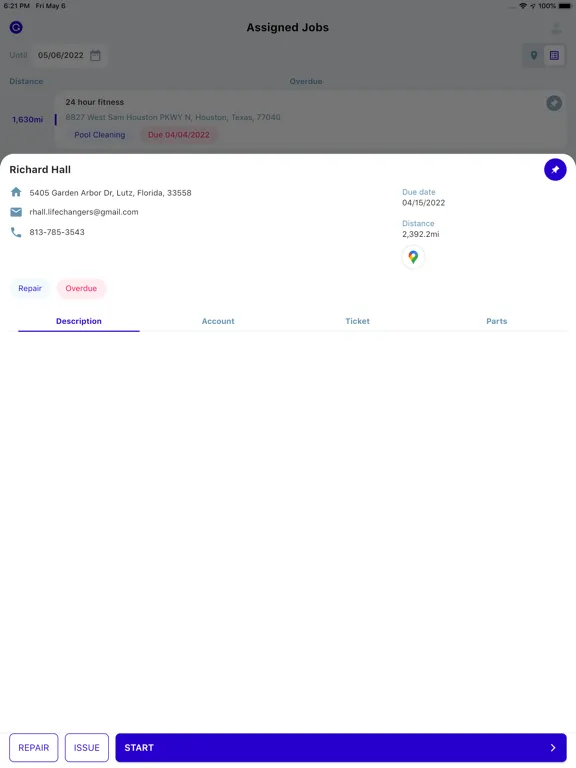576x768 pixels.
Task: Open the 24 hour fitness job card
Action: coord(311,119)
